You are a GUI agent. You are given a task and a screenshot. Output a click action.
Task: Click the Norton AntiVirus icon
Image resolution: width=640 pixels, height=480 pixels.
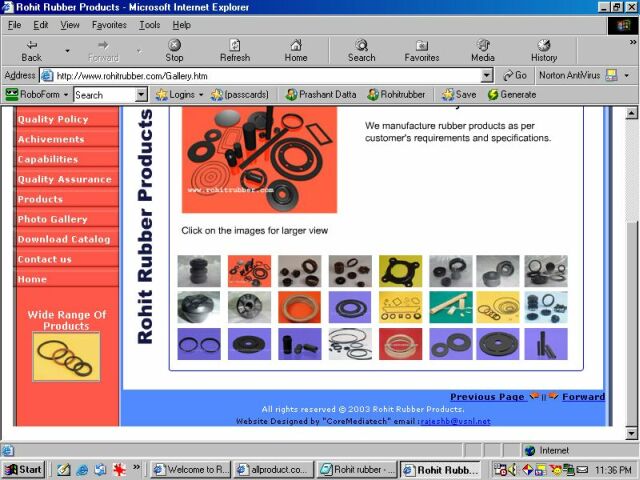[x=611, y=75]
